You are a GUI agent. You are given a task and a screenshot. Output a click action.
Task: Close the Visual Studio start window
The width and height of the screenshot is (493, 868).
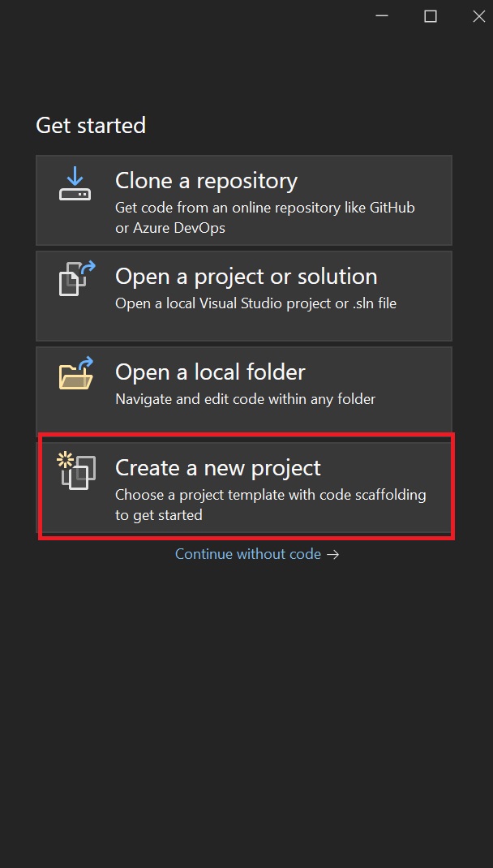(478, 16)
